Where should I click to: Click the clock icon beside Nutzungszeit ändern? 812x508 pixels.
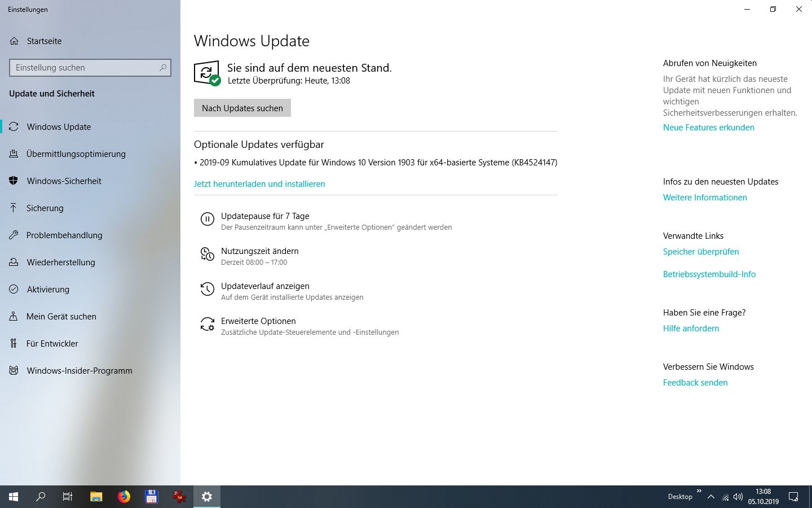(208, 255)
